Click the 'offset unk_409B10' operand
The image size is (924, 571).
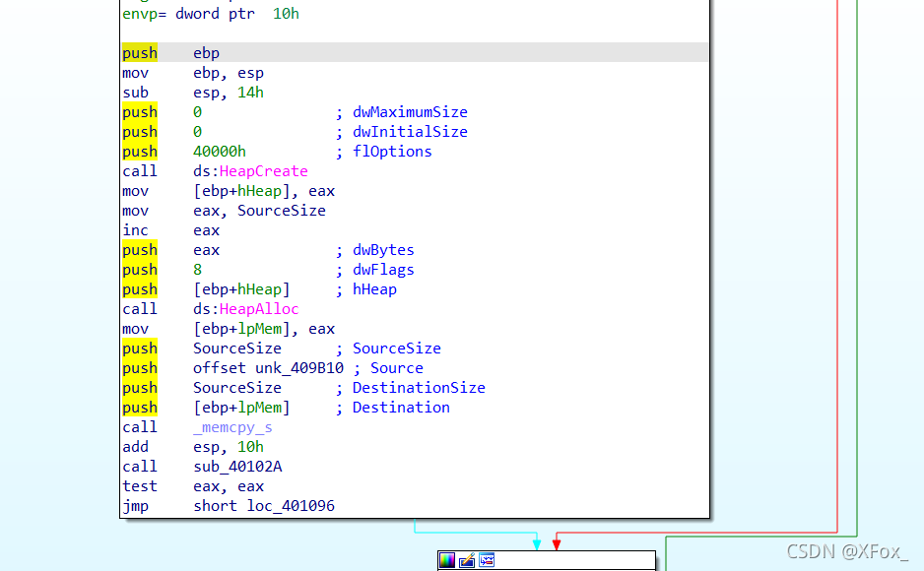[x=268, y=368]
